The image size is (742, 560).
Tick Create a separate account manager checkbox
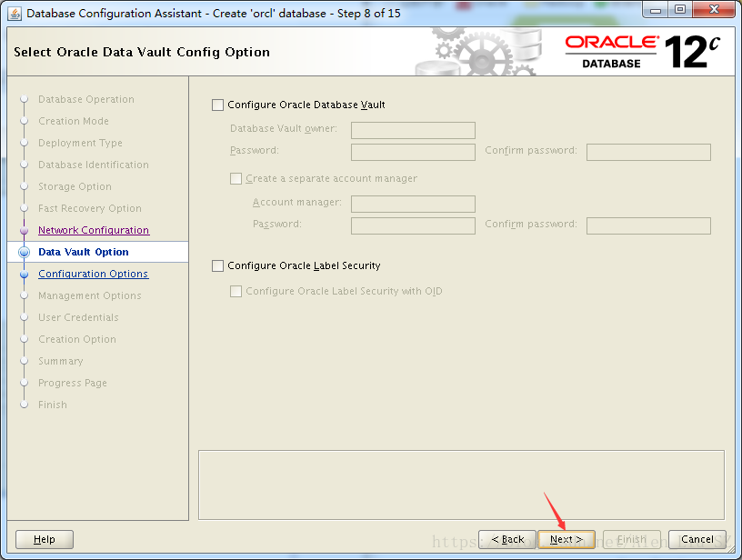click(236, 179)
